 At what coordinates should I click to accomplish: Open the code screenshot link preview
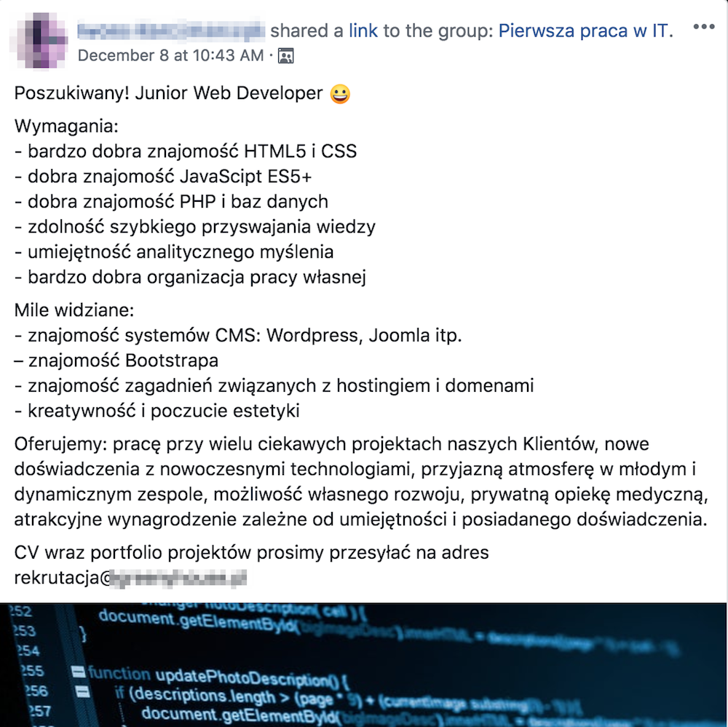point(364,664)
